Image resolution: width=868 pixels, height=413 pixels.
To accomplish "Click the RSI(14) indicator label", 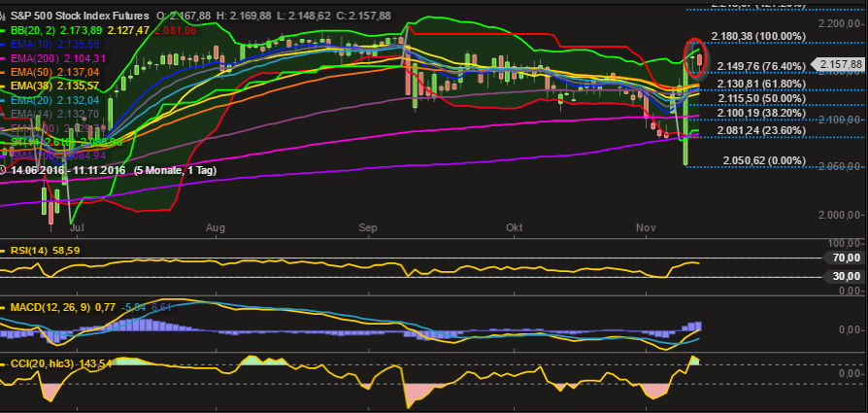I will [46, 251].
